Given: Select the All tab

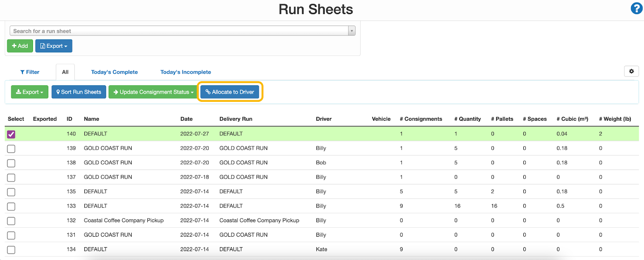Looking at the screenshot, I should [65, 72].
